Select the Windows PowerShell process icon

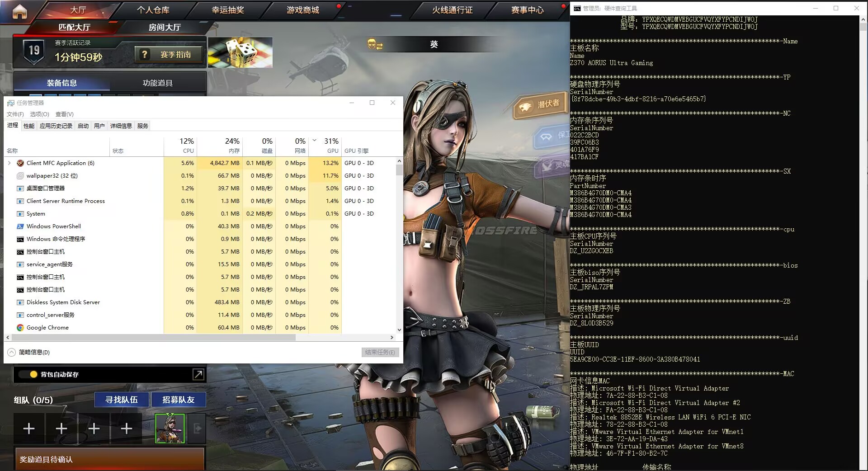(20, 226)
